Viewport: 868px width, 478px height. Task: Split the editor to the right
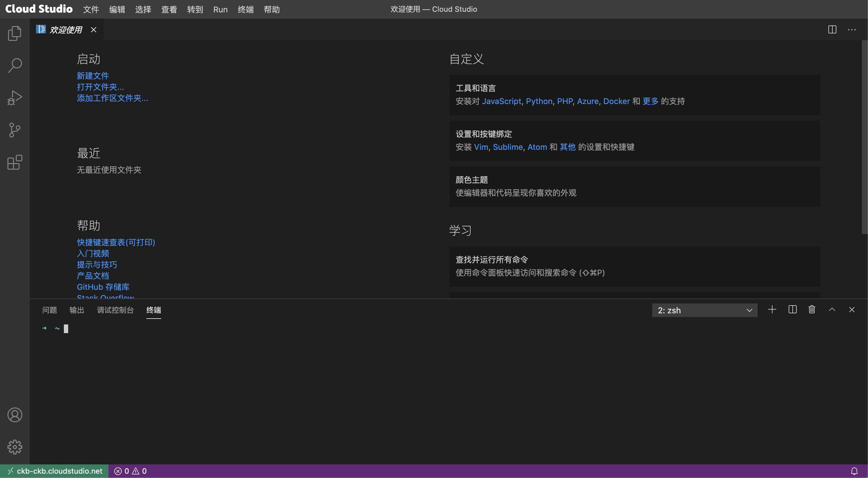click(832, 30)
